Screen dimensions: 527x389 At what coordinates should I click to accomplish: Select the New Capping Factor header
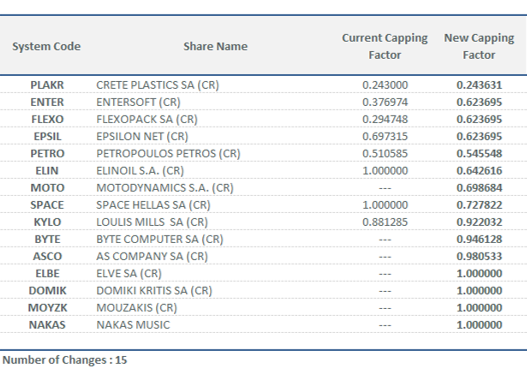(479, 46)
